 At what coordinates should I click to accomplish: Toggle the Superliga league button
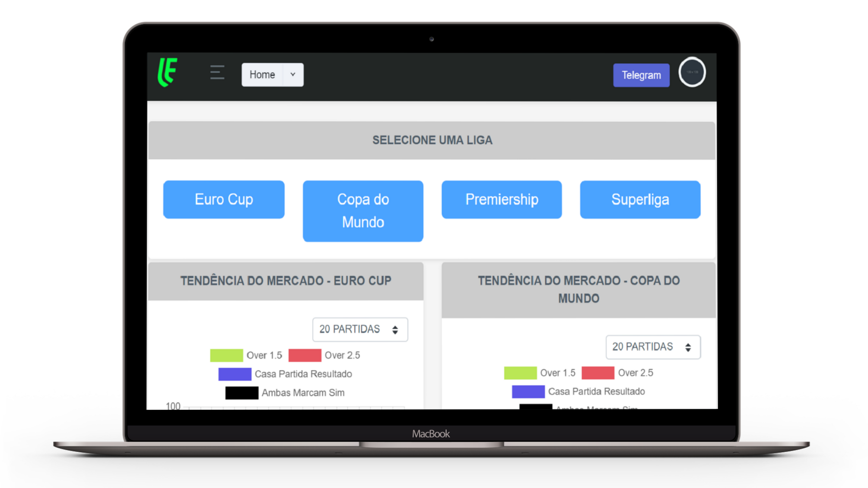coord(640,199)
